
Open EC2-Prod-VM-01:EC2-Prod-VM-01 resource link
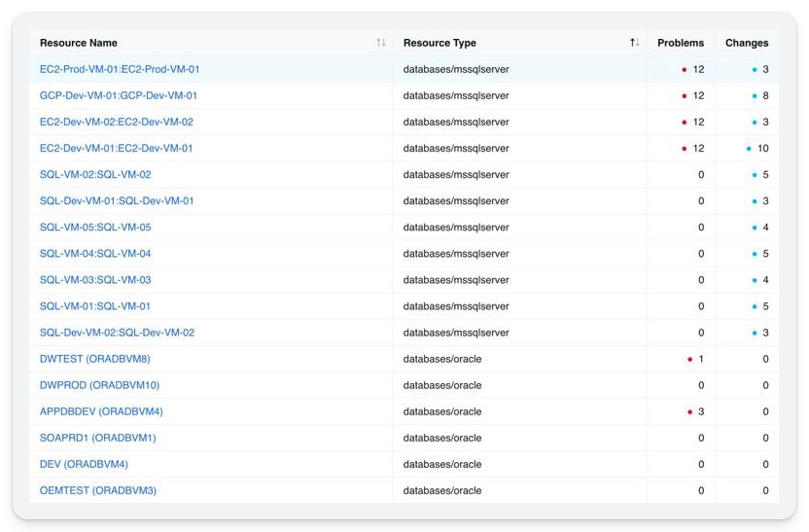pos(120,69)
